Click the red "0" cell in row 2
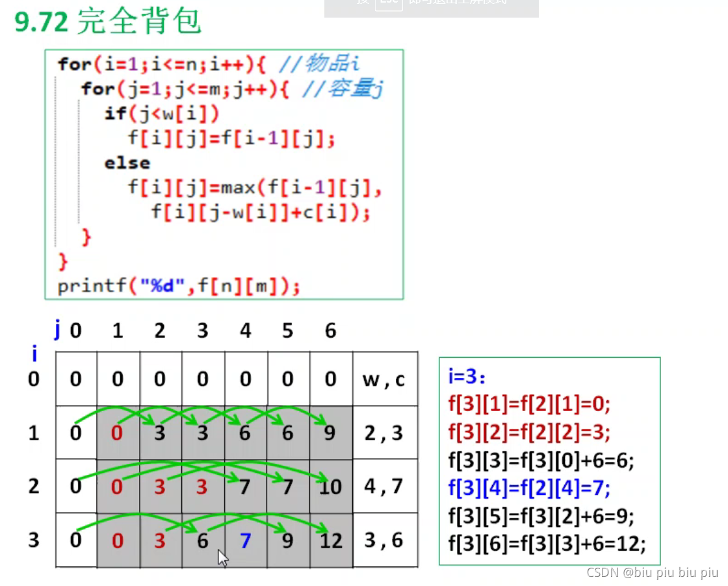Image resolution: width=728 pixels, height=586 pixels. click(x=118, y=486)
